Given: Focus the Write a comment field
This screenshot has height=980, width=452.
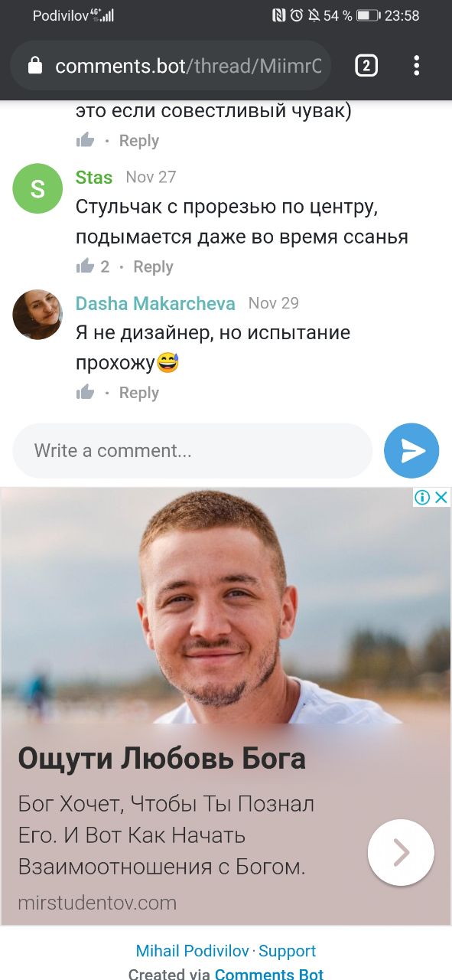Looking at the screenshot, I should click(x=193, y=450).
